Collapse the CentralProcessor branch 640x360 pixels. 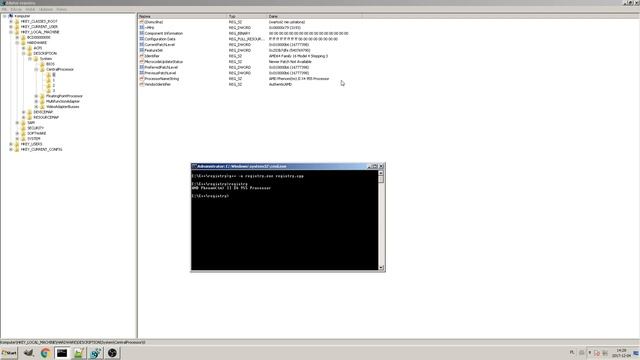click(x=36, y=69)
